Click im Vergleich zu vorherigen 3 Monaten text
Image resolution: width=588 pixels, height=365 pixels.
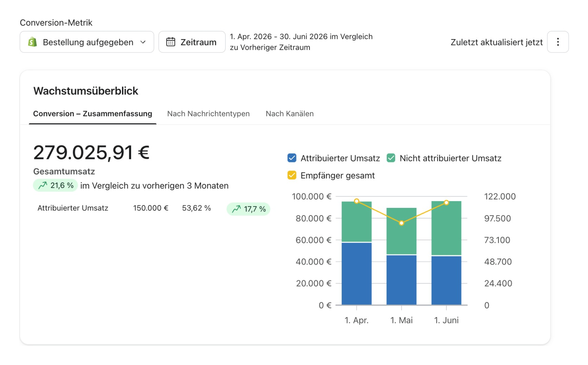point(154,186)
